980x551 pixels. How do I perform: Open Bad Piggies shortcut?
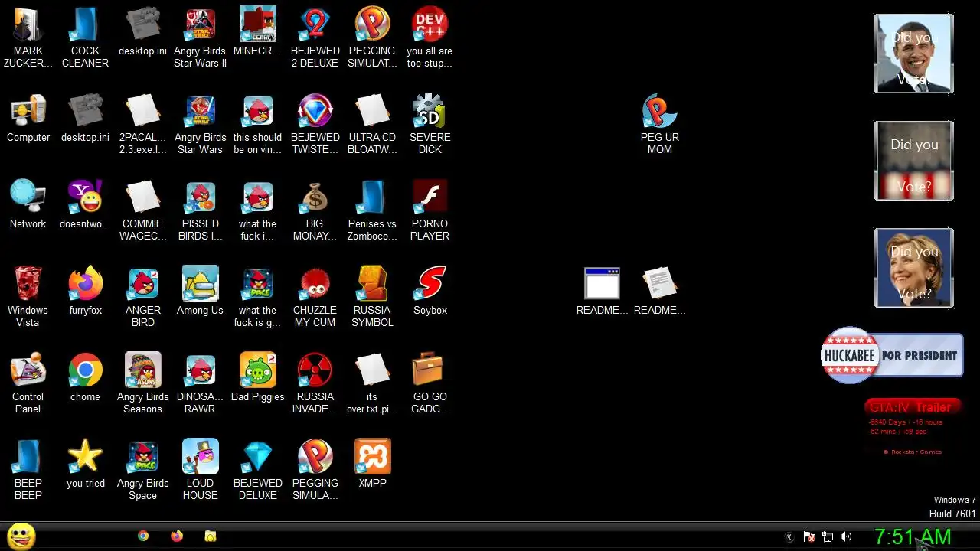point(258,379)
